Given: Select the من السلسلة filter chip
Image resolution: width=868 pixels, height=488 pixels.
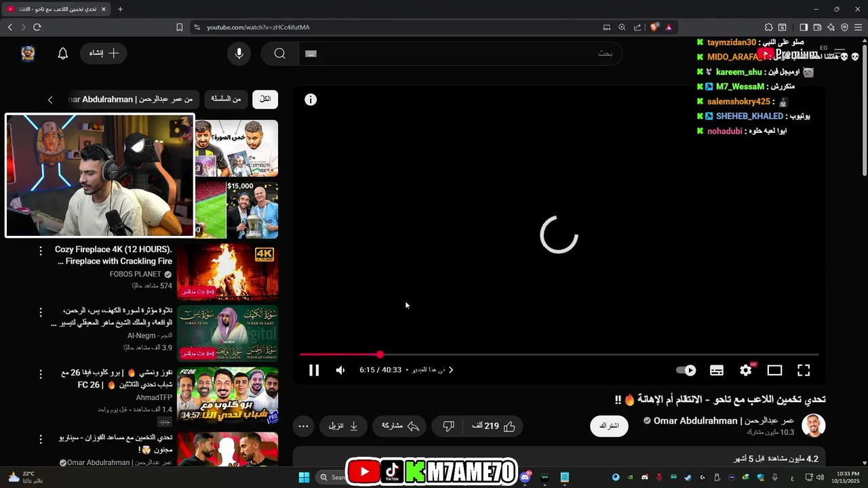Looking at the screenshot, I should (x=226, y=99).
